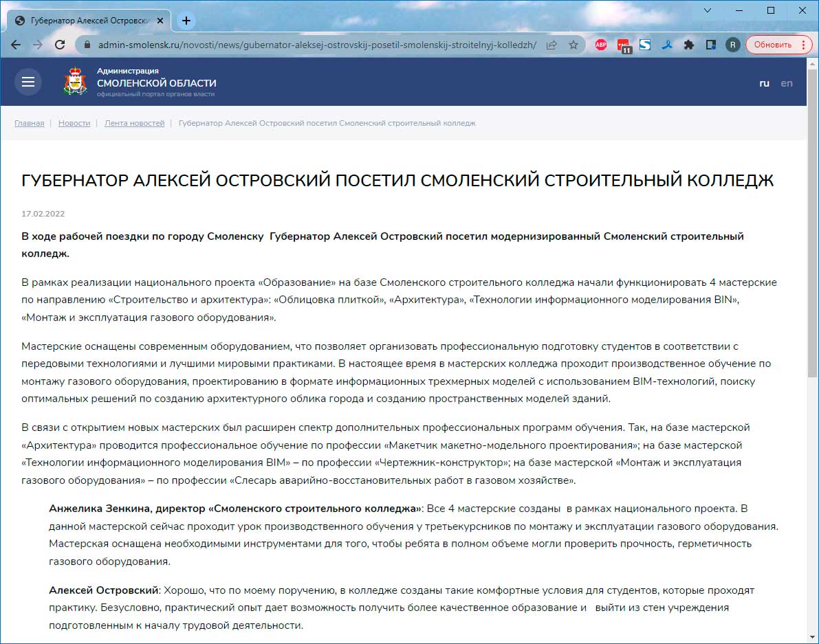This screenshot has width=819, height=644.
Task: Switch site language to en
Action: 786,83
